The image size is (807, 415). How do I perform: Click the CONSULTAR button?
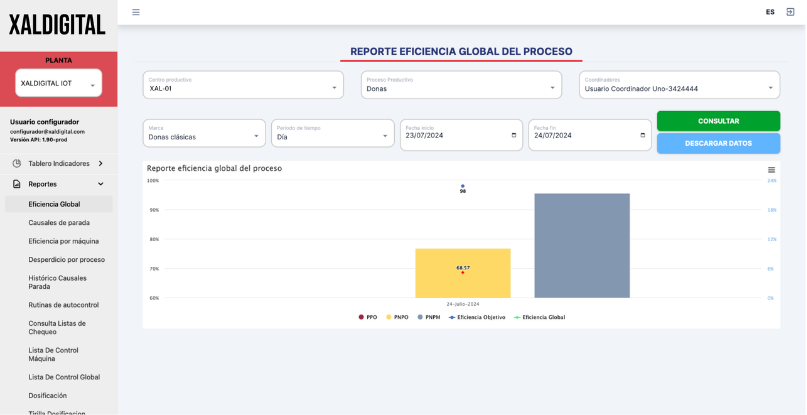[718, 121]
